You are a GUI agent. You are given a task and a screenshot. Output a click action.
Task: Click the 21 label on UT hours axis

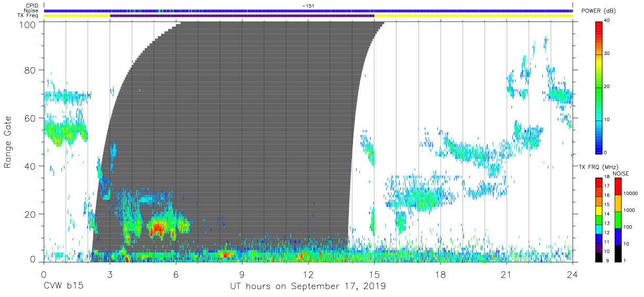pyautogui.click(x=507, y=273)
